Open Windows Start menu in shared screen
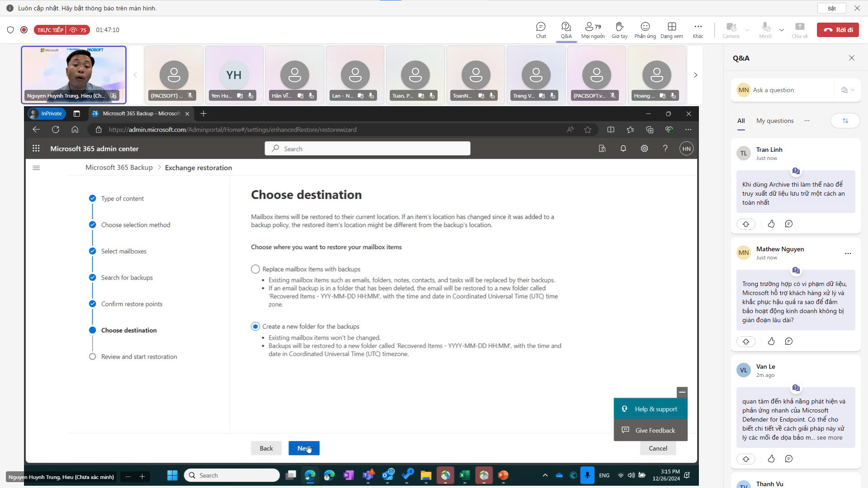The image size is (868, 488). [x=172, y=475]
